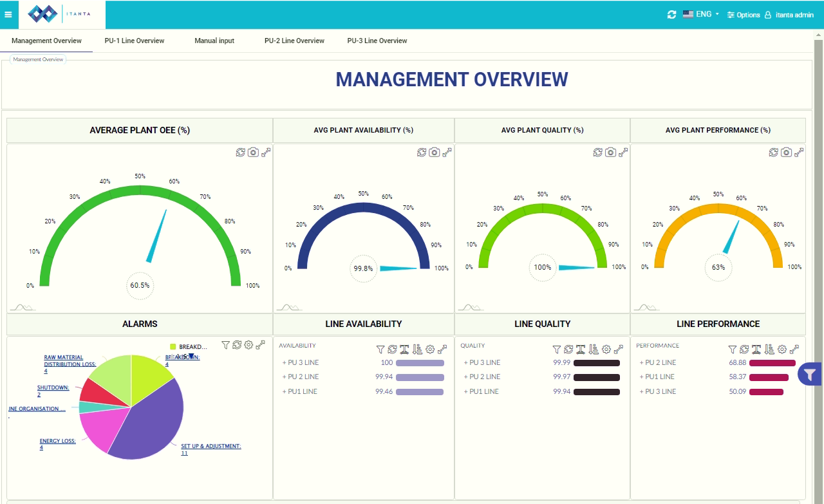Screen dimensions: 824x504
Task: Expand Avg Plant Quality gauge to fullscreen
Action: click(623, 153)
